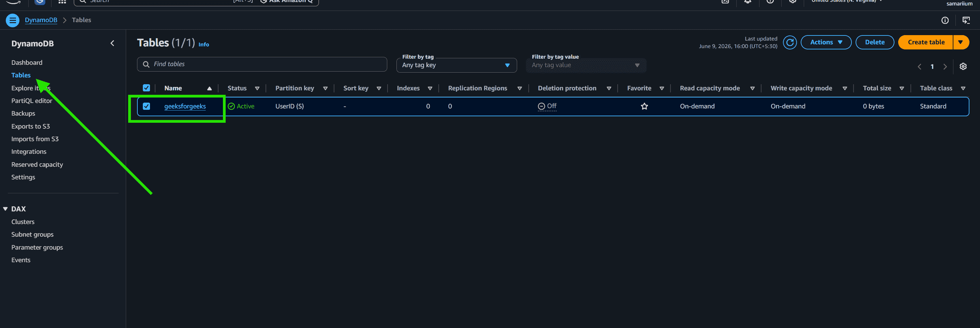
Task: Sort by Indexes column arrow
Action: coord(430,88)
